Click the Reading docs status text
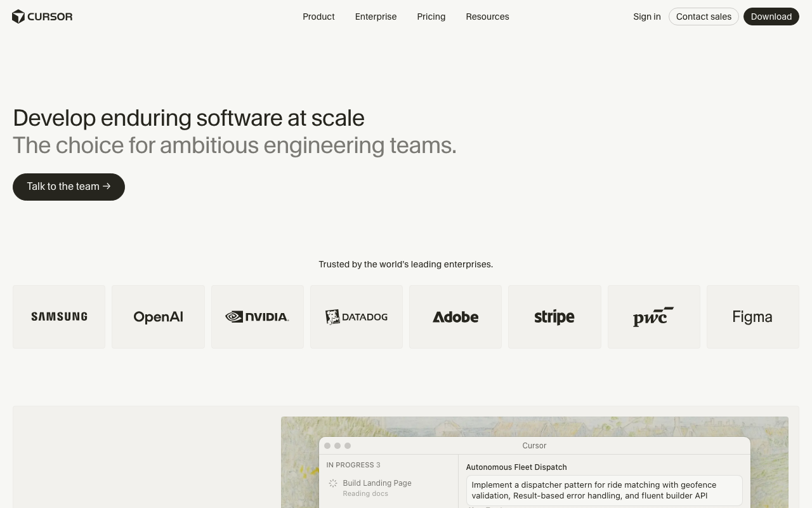Screen dimensions: 812x508 [x=365, y=493]
